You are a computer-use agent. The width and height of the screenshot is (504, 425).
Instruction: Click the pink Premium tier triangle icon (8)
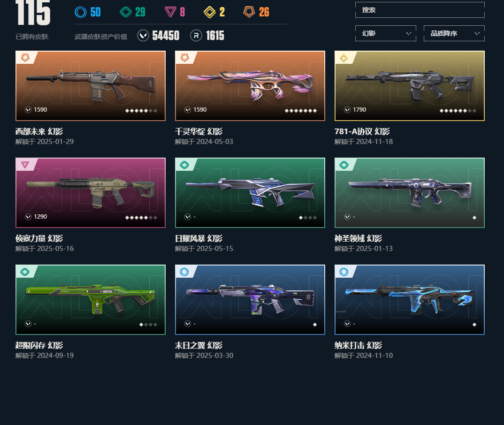pos(170,12)
